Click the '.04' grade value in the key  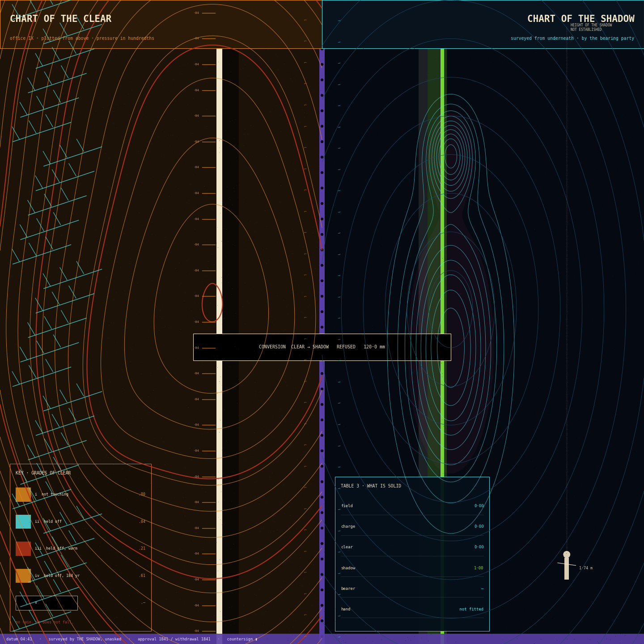coord(142,521)
